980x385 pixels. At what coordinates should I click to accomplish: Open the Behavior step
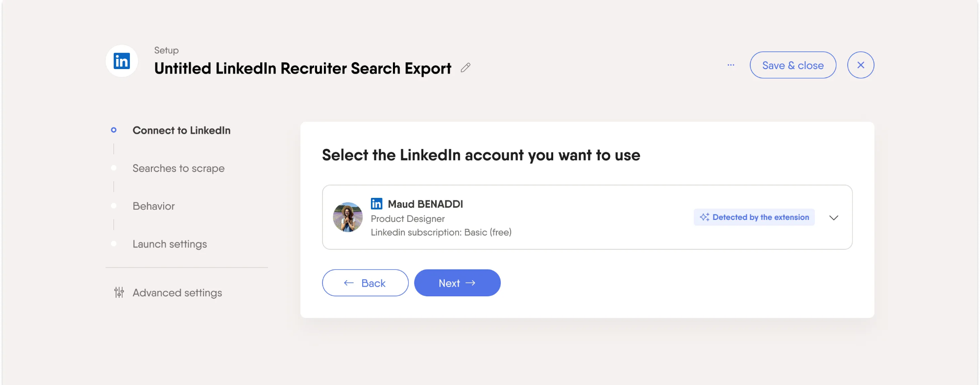click(x=153, y=206)
